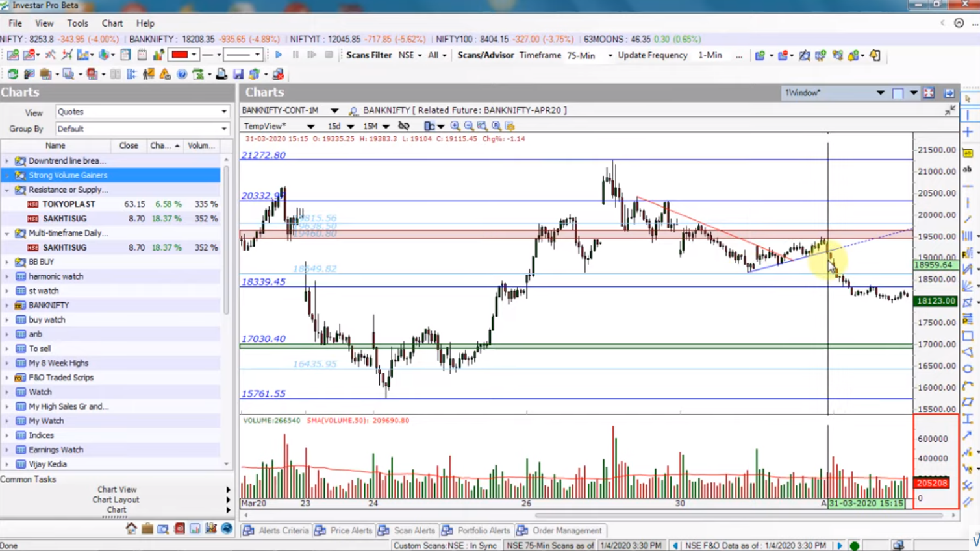Viewport: 980px width, 551px height.
Task: Open the red line color picker
Action: click(194, 56)
